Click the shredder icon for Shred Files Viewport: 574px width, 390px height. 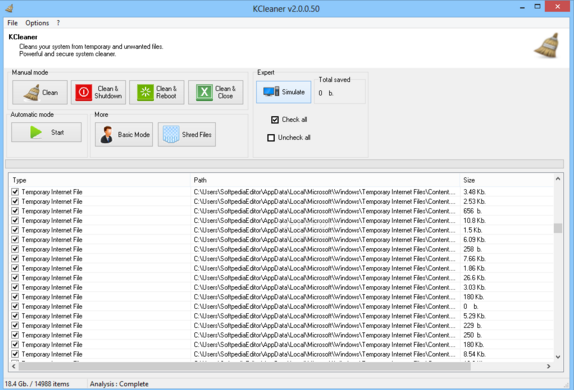[x=171, y=134]
